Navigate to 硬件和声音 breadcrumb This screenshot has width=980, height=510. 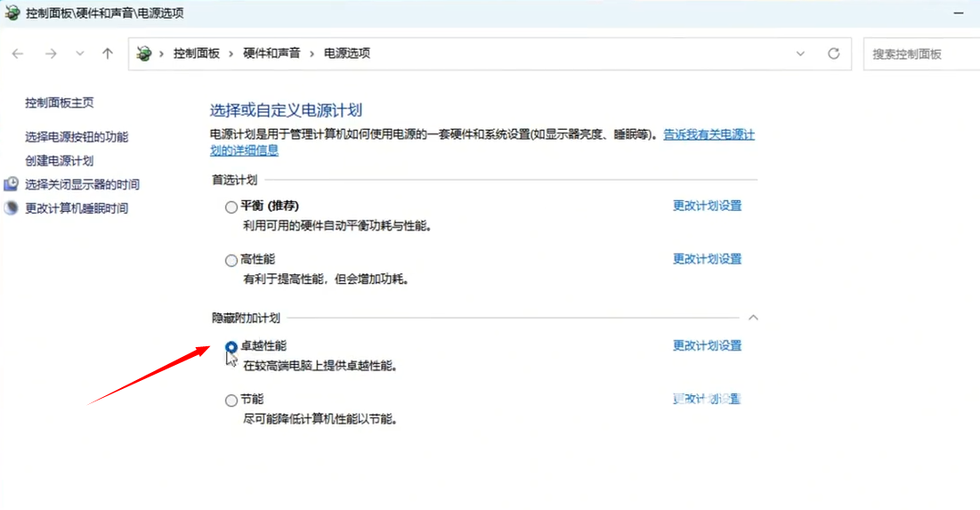[x=271, y=53]
